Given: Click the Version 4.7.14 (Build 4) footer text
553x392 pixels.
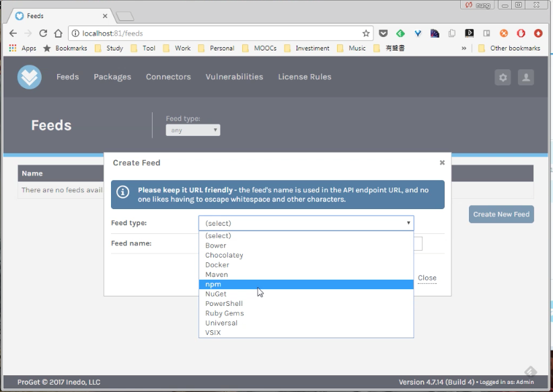Looking at the screenshot, I should pyautogui.click(x=437, y=382).
